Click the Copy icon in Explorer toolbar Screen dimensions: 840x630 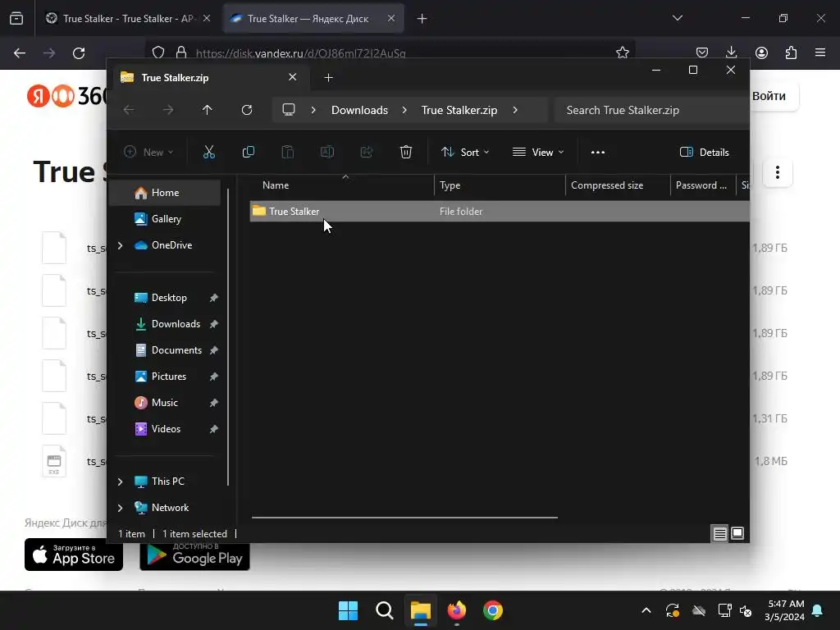pos(248,152)
